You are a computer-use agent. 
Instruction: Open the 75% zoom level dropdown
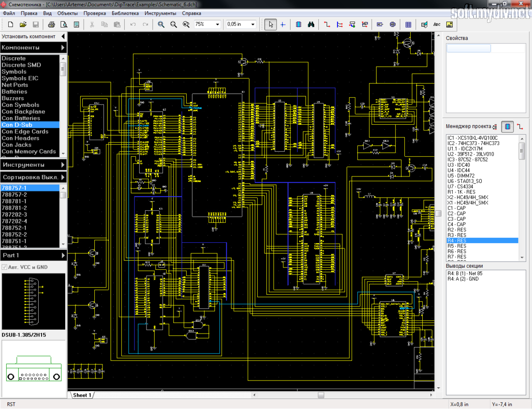(x=217, y=24)
